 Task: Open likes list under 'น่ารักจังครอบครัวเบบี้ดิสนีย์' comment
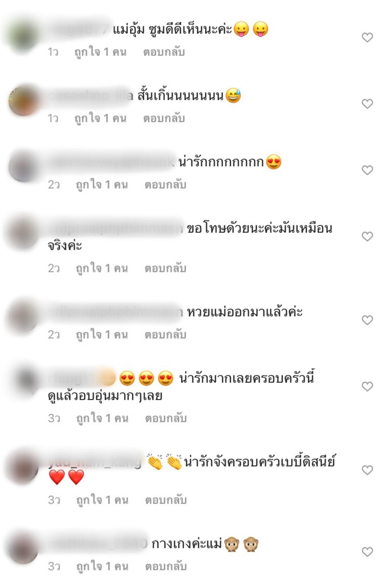[102, 500]
